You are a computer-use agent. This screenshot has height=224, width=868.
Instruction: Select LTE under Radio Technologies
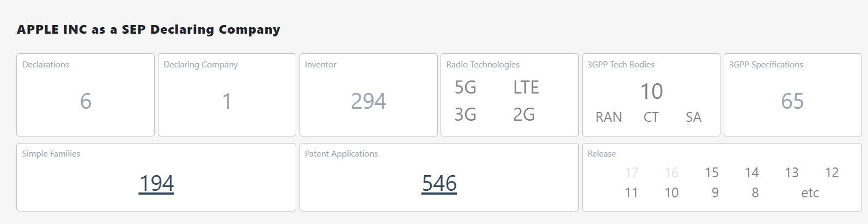point(525,88)
